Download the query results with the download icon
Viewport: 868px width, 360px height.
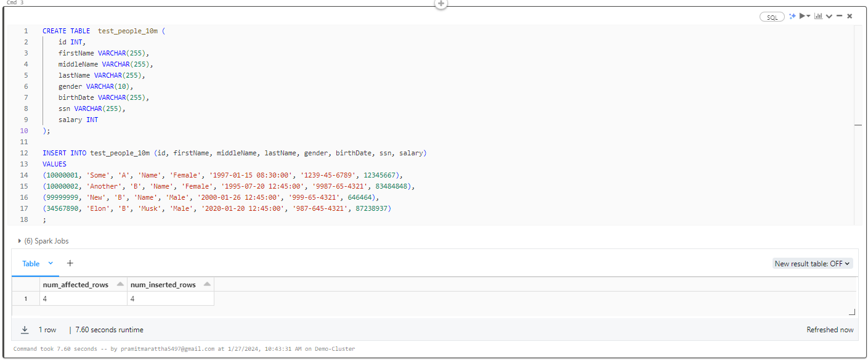click(x=25, y=329)
